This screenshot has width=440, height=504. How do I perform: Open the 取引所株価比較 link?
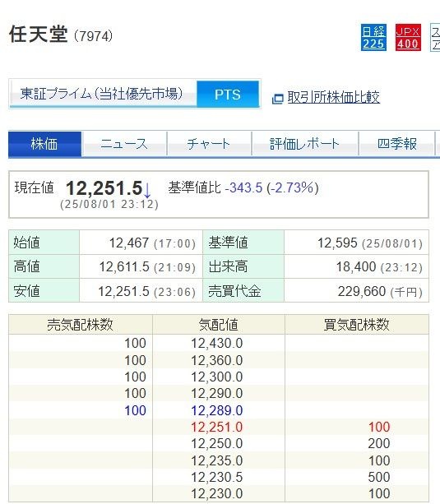tap(334, 97)
